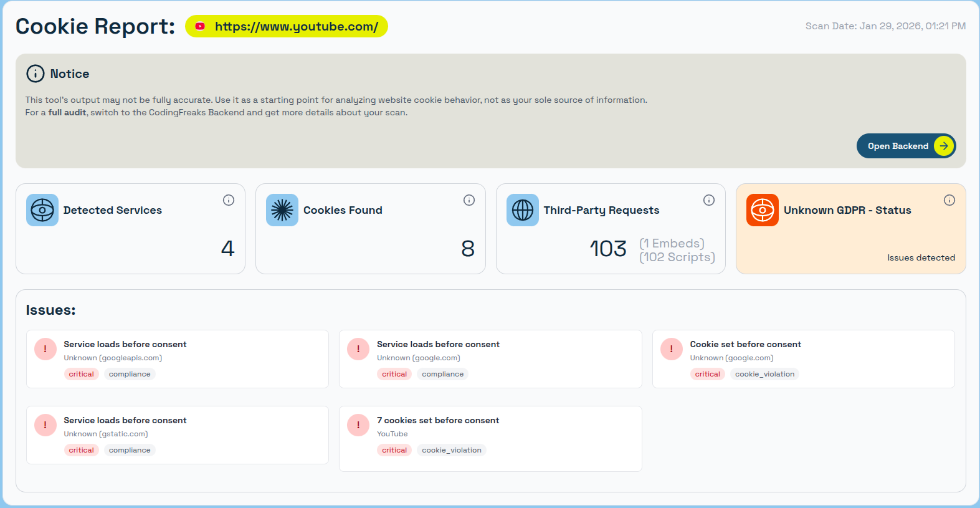Click the Detected Services eye icon
This screenshot has width=980, height=508.
42,210
